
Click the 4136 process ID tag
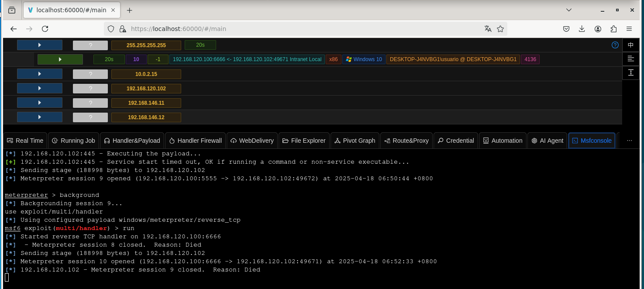(530, 59)
